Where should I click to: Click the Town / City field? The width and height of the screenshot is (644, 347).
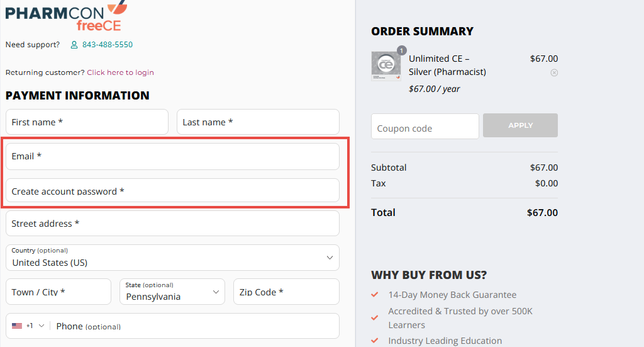58,292
